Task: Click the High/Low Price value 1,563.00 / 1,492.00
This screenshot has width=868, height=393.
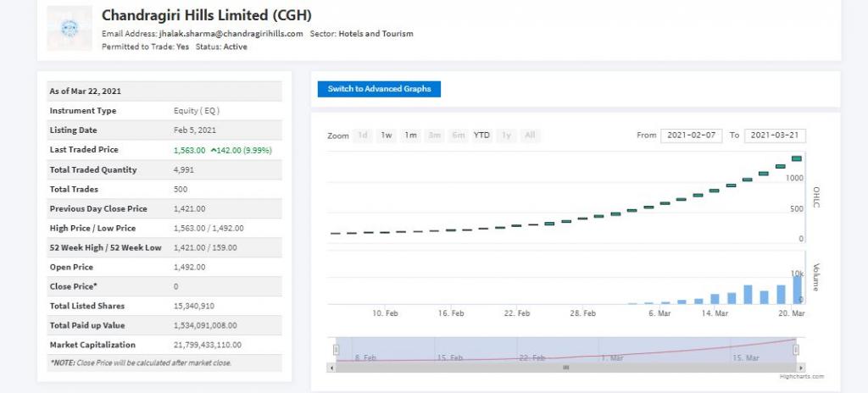Action: pyautogui.click(x=209, y=229)
